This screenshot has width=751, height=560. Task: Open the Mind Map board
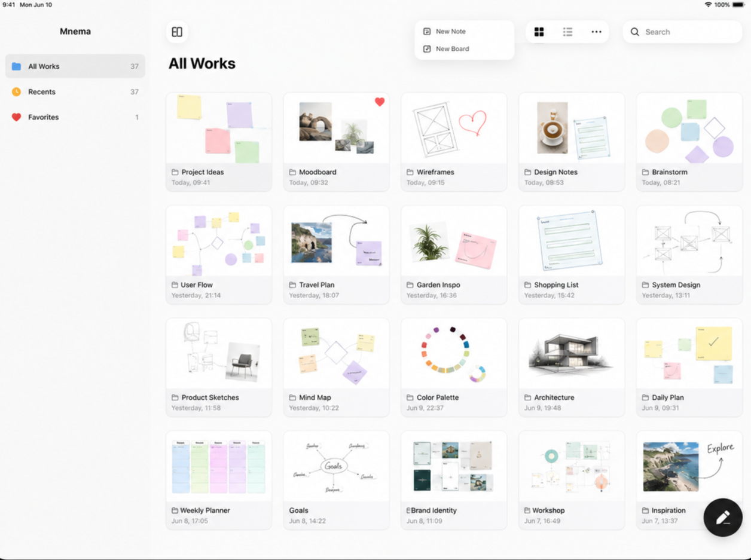point(336,367)
